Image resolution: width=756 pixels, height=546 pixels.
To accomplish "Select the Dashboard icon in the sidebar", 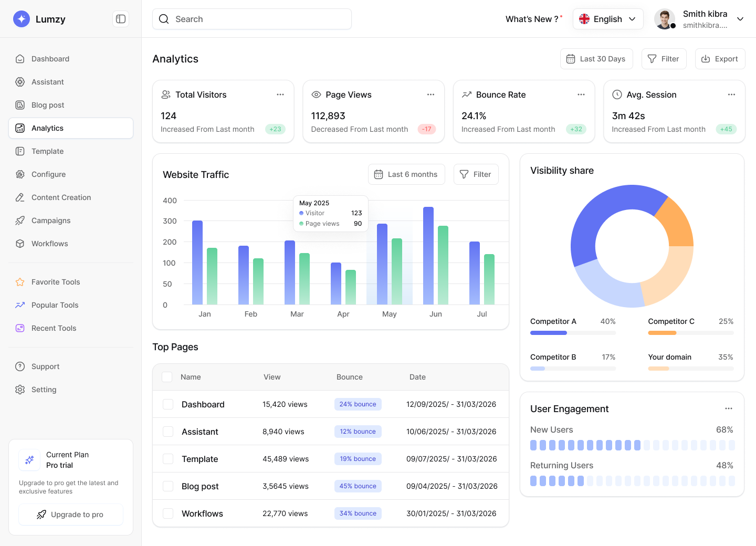I will pyautogui.click(x=19, y=59).
